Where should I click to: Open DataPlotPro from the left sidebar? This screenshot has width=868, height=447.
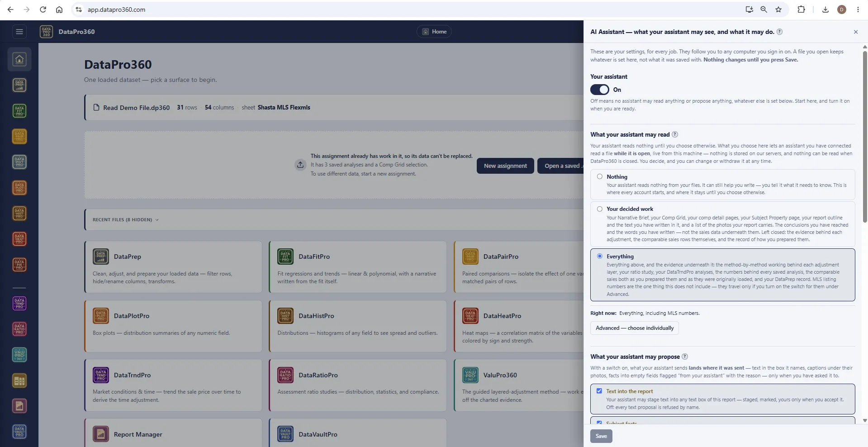(x=19, y=188)
